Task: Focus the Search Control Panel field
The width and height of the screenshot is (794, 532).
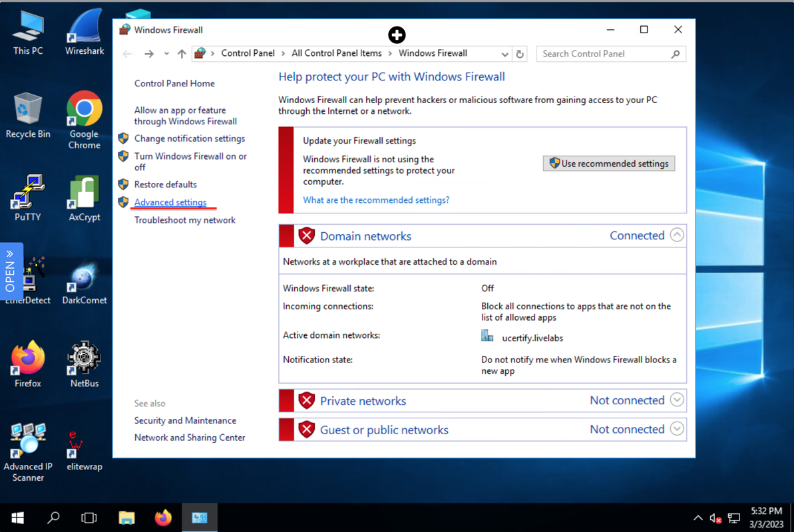Action: 611,54
